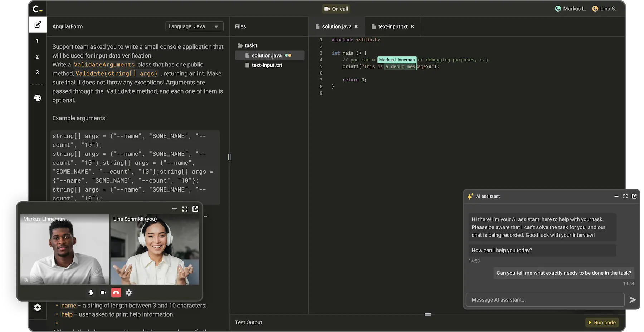Run the code with Run code button
The image size is (644, 332).
point(602,322)
